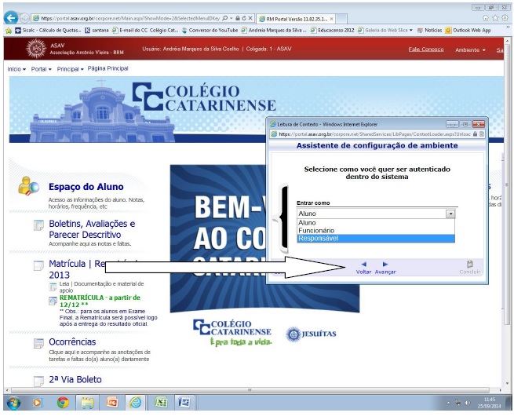Expand the Portal menu
Viewport: 514px width, 420px height.
(x=42, y=69)
